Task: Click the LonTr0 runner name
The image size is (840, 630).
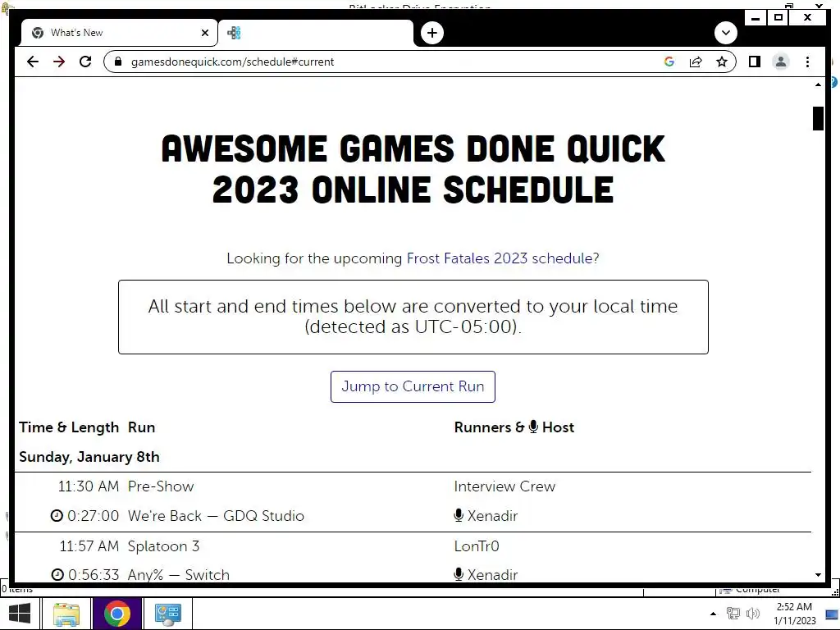Action: click(x=477, y=546)
